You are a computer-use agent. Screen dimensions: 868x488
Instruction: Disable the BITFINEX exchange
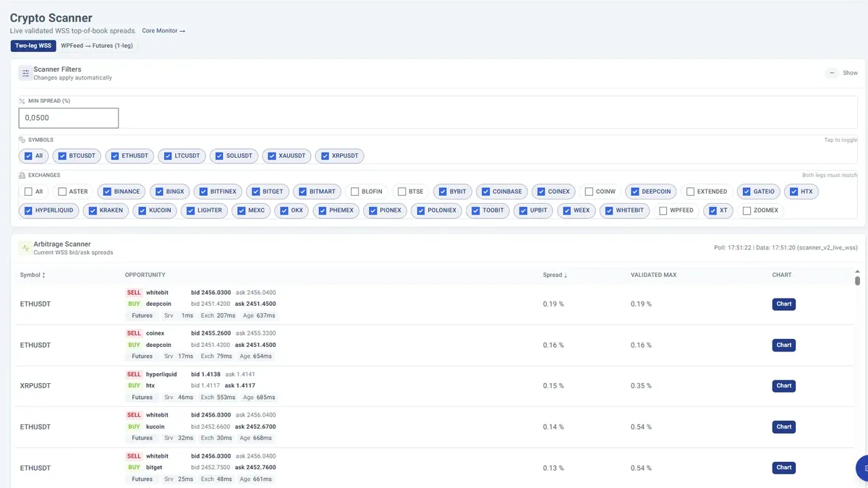(x=203, y=192)
